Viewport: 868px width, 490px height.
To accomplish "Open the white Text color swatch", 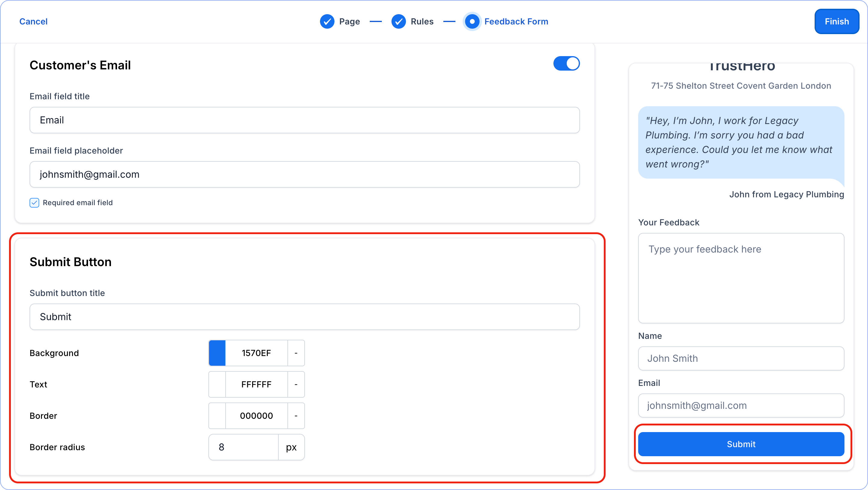I will point(217,384).
